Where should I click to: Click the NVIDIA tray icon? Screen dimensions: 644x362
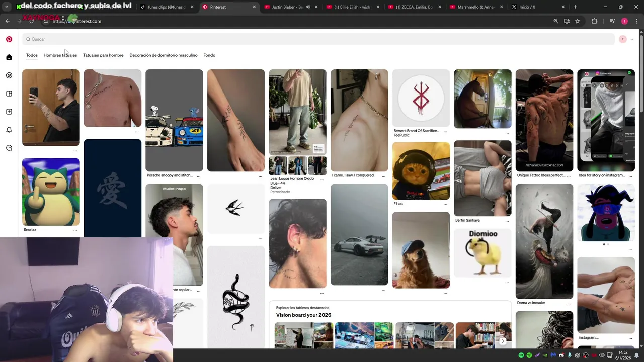pyautogui.click(x=545, y=355)
